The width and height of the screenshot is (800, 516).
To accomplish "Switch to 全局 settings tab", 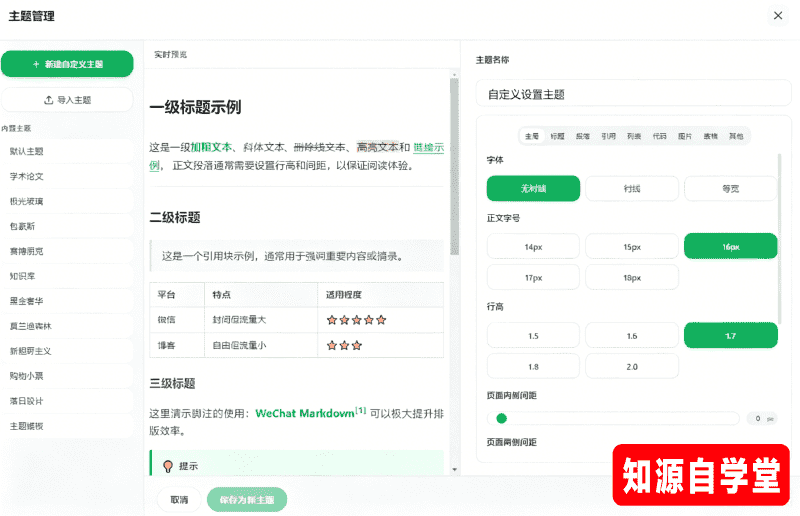I will (532, 136).
